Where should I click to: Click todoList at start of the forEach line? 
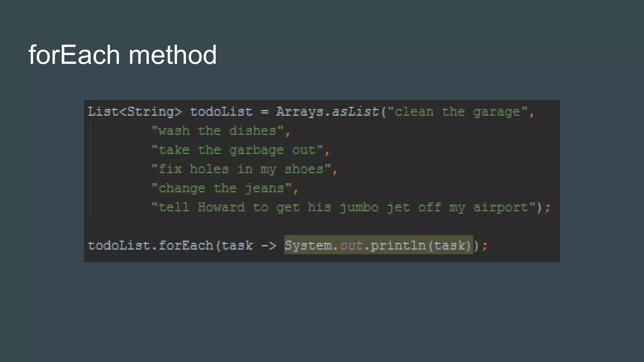pyautogui.click(x=119, y=245)
